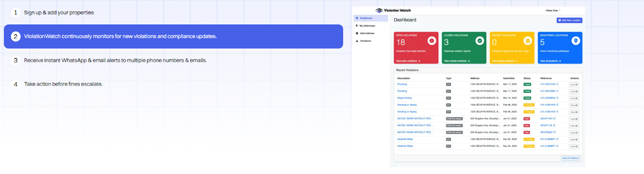Select step 2 ViolationWatch continuously monitors
The image size is (644, 174).
(173, 36)
